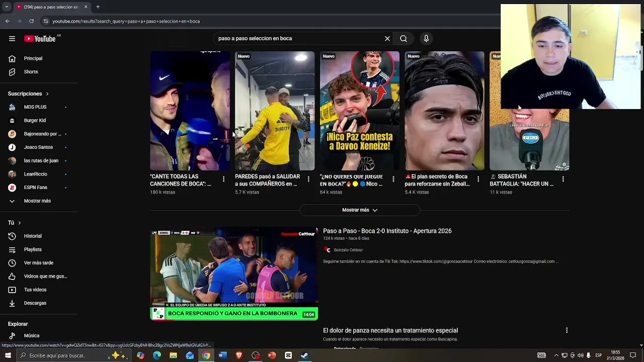The width and height of the screenshot is (644, 362).
Task: Open the Paredes yellow jersey short thumbnail
Action: point(275,111)
